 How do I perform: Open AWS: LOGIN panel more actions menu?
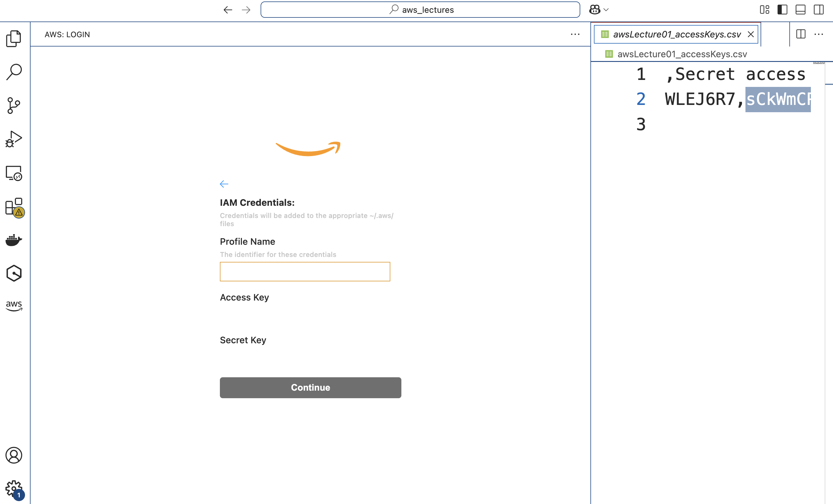(575, 35)
